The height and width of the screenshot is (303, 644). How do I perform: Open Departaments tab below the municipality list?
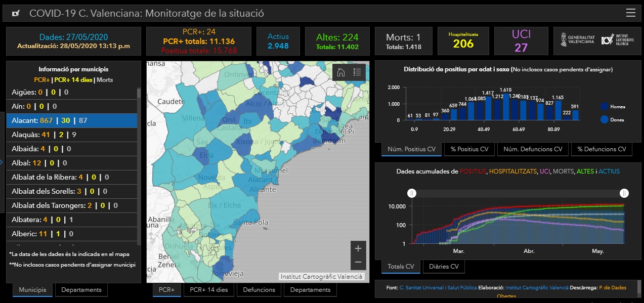[x=81, y=290]
